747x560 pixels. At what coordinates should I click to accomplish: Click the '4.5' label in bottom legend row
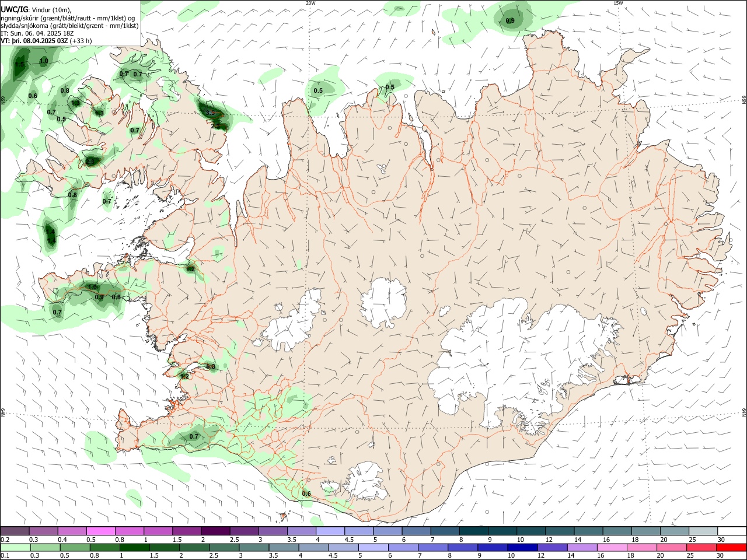[x=332, y=556]
